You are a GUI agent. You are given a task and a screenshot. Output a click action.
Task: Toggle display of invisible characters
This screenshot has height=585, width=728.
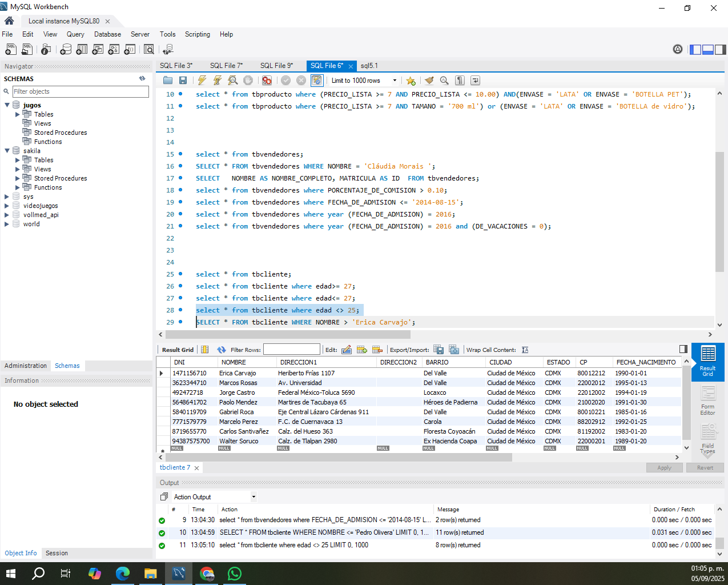[x=460, y=81]
